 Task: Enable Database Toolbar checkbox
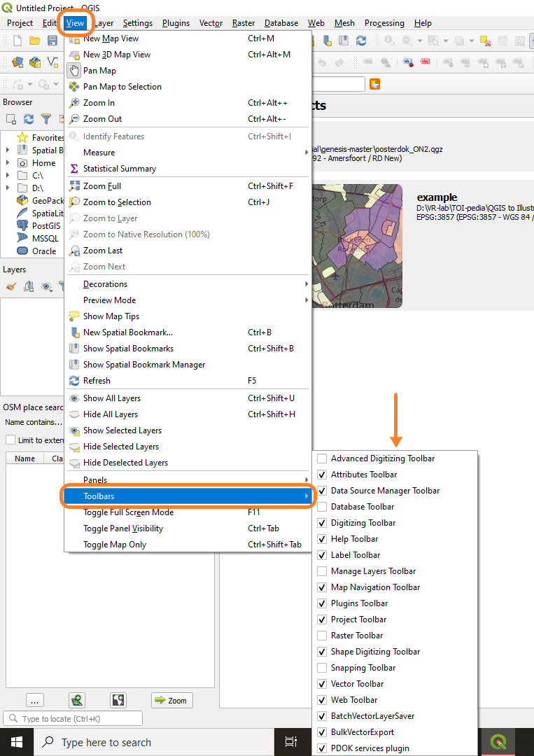click(x=322, y=507)
